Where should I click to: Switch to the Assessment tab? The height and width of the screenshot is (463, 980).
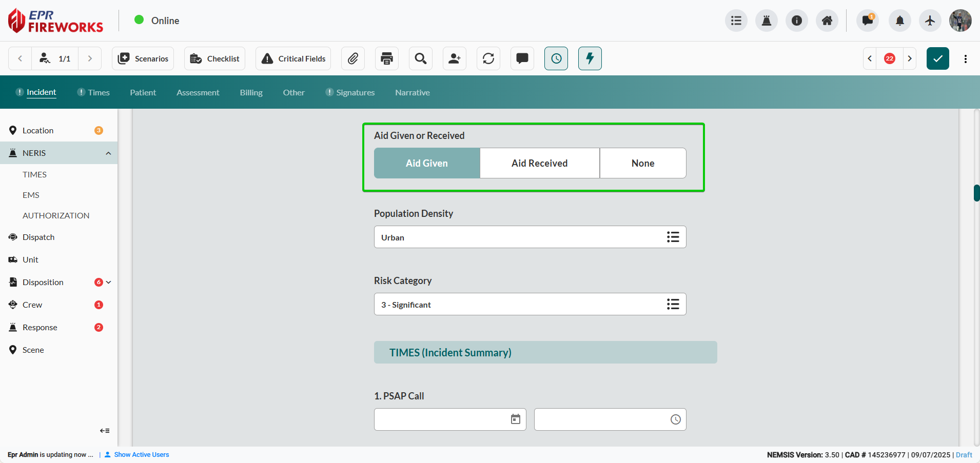198,92
